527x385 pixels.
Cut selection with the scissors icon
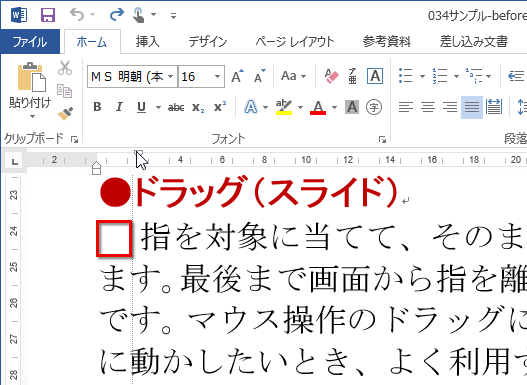pos(65,68)
